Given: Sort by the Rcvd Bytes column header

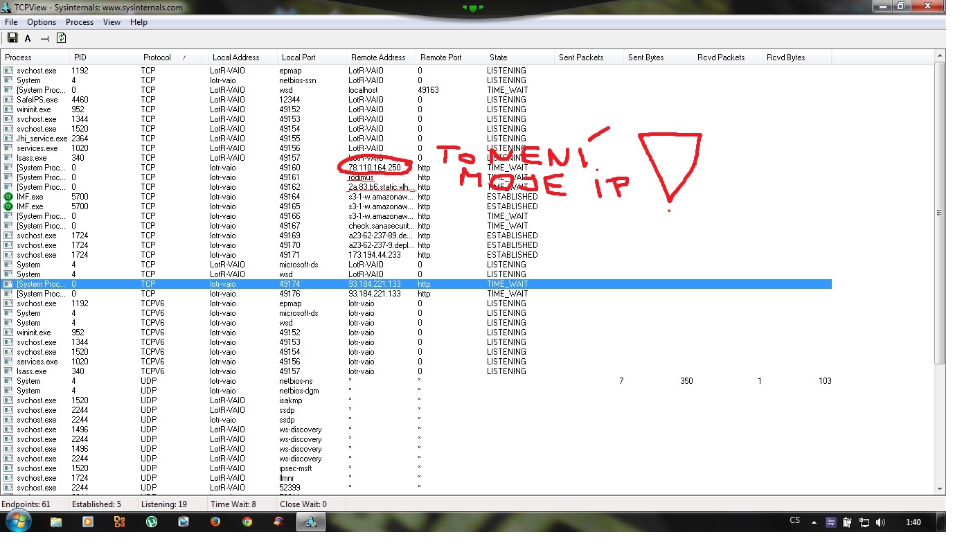Looking at the screenshot, I should [796, 58].
